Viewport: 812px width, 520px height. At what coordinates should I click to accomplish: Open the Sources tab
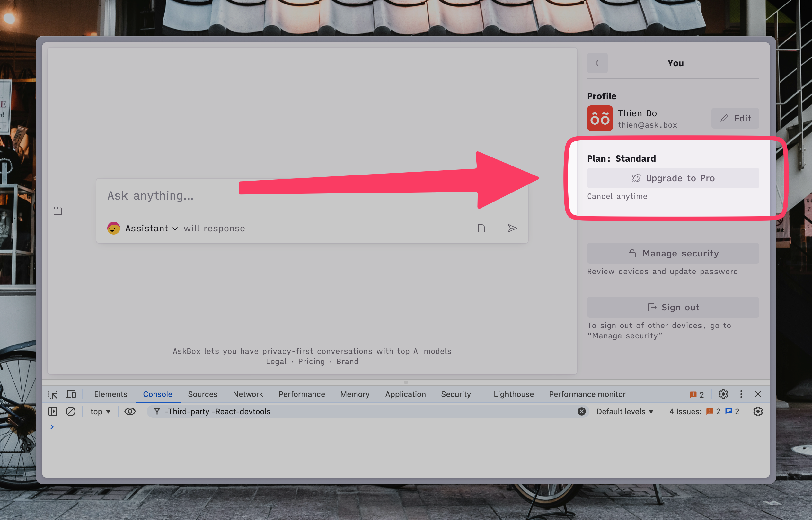[x=202, y=394]
